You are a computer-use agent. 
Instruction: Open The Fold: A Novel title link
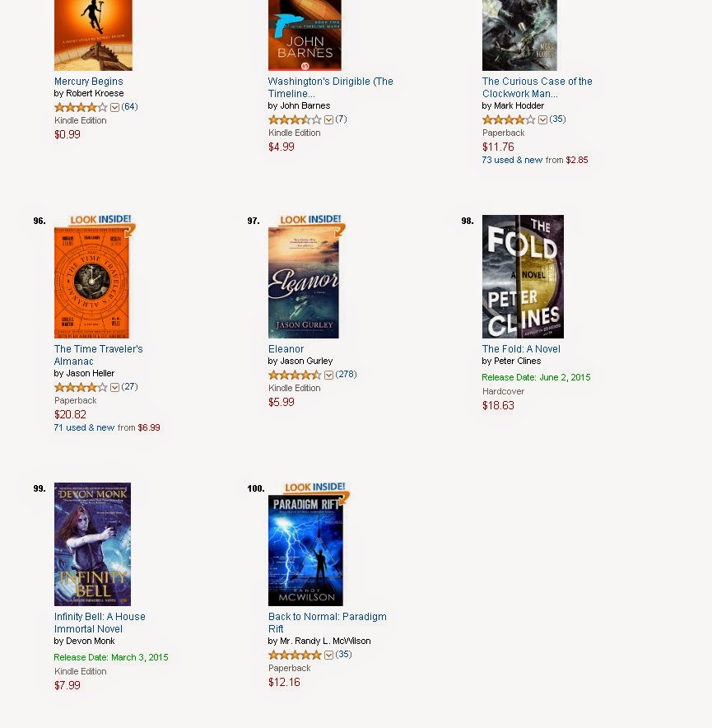[x=521, y=348]
